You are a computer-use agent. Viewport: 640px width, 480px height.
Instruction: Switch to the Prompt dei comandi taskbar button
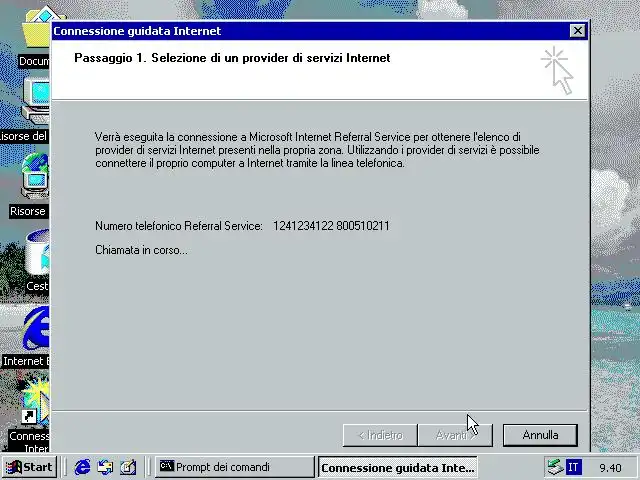tap(235, 467)
